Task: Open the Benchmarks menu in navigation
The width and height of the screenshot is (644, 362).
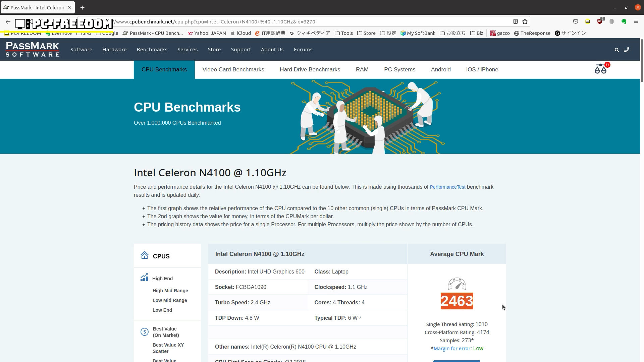Action: click(x=152, y=50)
